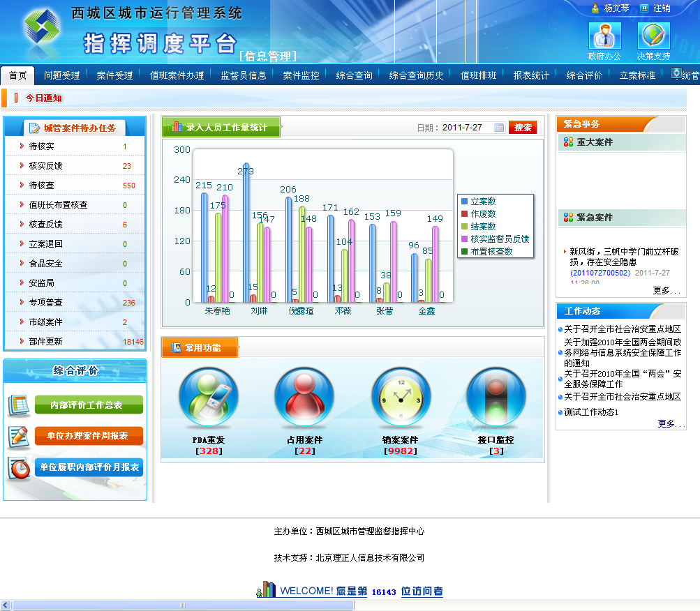Open the 核查反馈 task row
This screenshot has width=700, height=611.
[75, 225]
